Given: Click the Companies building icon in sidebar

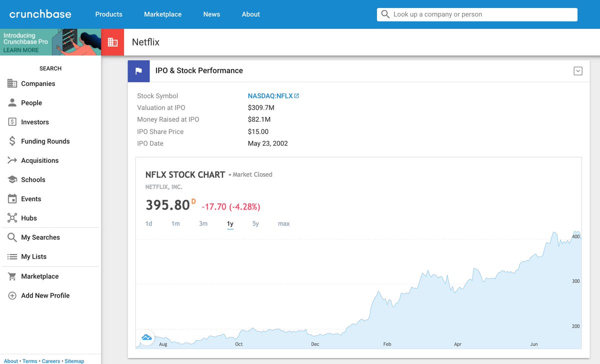Looking at the screenshot, I should (12, 83).
